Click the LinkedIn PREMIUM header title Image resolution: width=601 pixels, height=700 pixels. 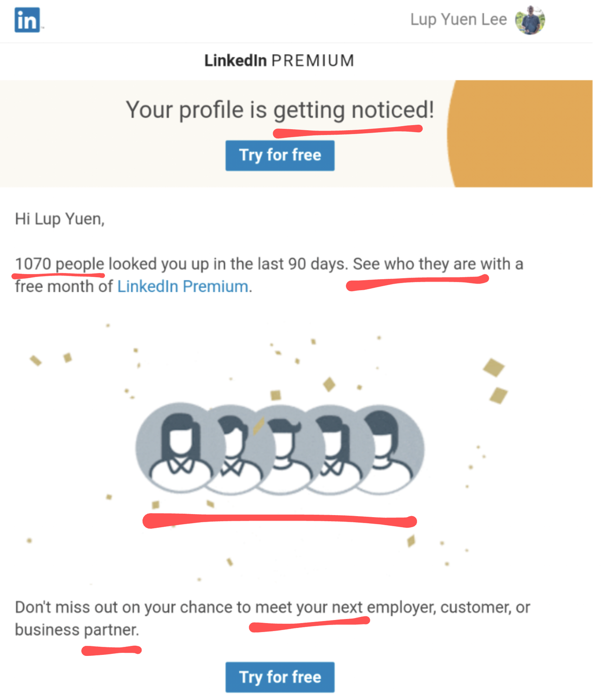(279, 61)
